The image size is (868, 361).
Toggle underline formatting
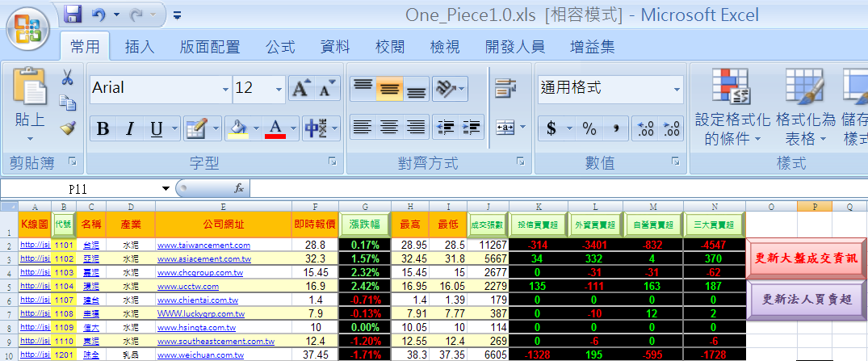point(157,129)
